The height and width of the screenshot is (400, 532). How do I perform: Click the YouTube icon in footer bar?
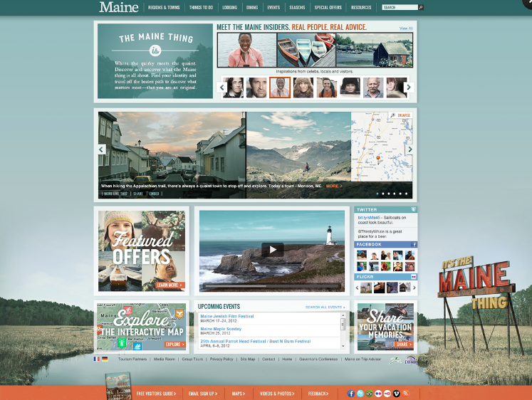(x=387, y=393)
